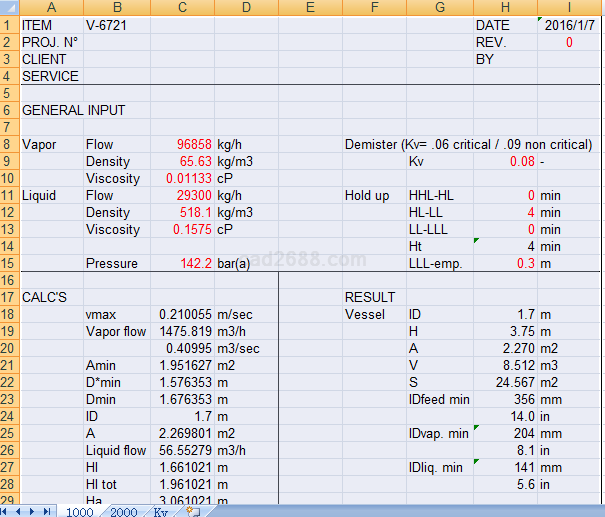The width and height of the screenshot is (605, 517).
Task: Select the Kv value 0.08 cell
Action: click(504, 161)
